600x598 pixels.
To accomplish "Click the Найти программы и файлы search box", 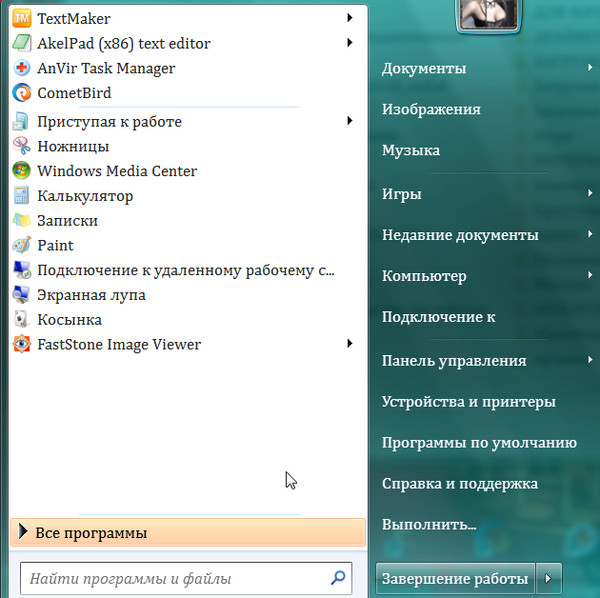I will (186, 578).
